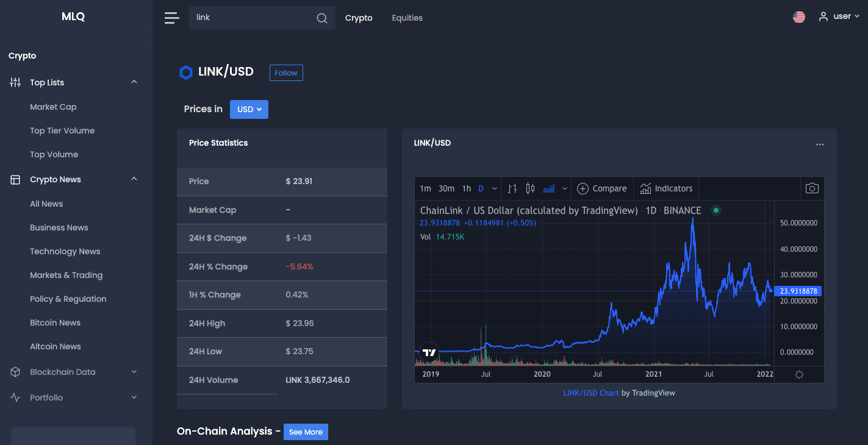868x445 pixels.
Task: Go to Markets & Trading news
Action: [66, 275]
